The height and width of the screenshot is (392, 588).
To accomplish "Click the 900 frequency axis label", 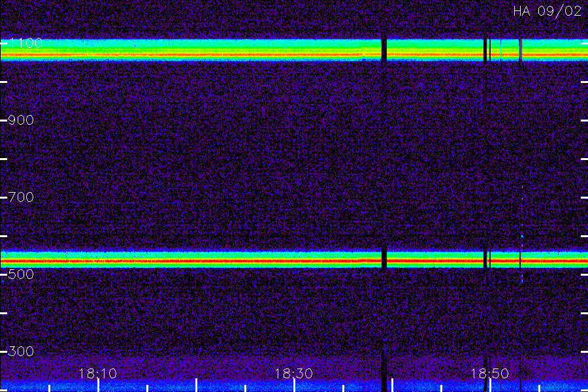I will 21,120.
